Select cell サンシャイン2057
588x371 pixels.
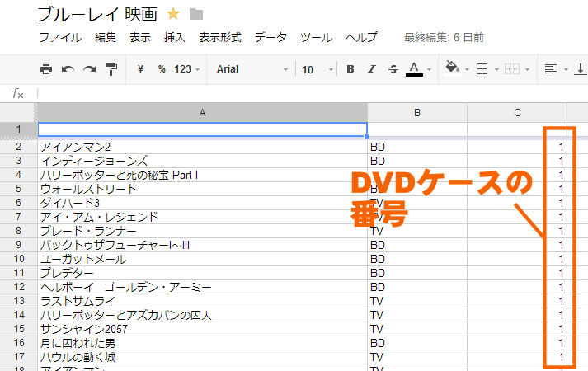point(203,329)
